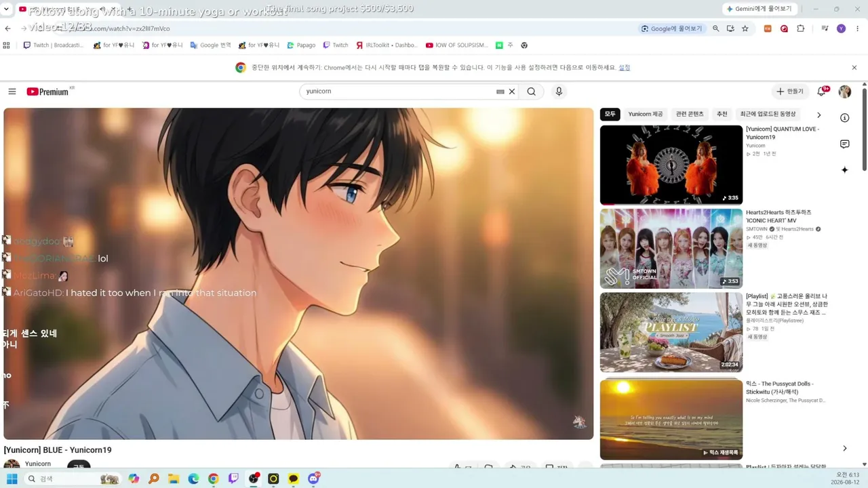Open the Yunicorn channel avatar below video
Screen dimensions: 868x488
pos(12,466)
